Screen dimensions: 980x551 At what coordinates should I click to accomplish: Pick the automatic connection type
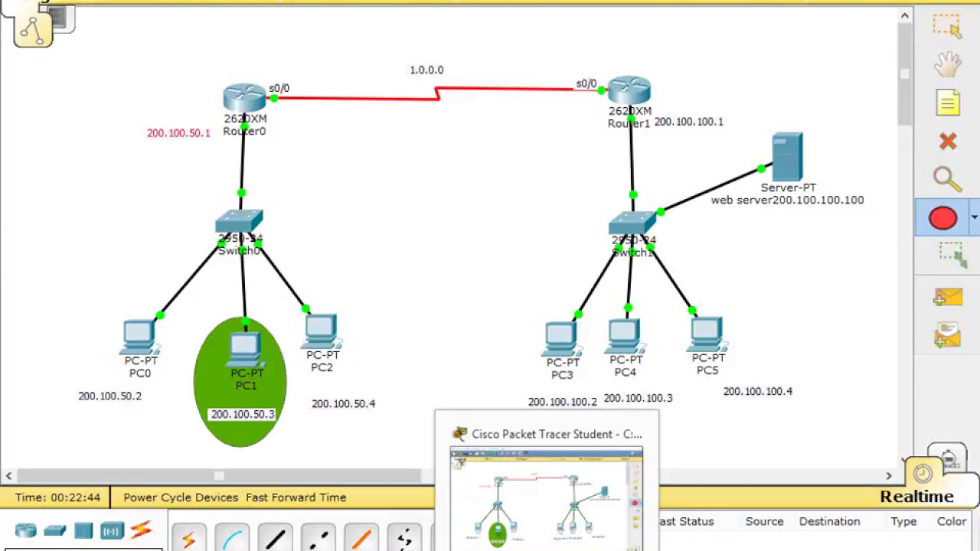click(x=189, y=538)
